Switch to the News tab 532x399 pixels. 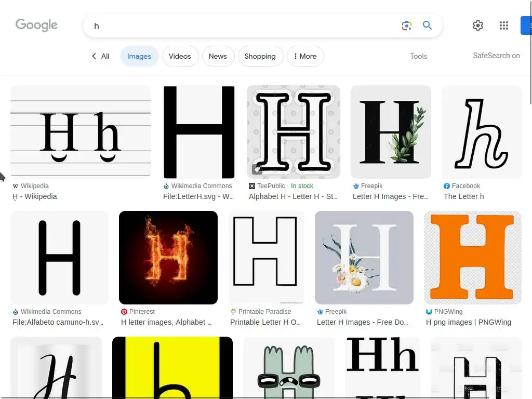click(218, 56)
